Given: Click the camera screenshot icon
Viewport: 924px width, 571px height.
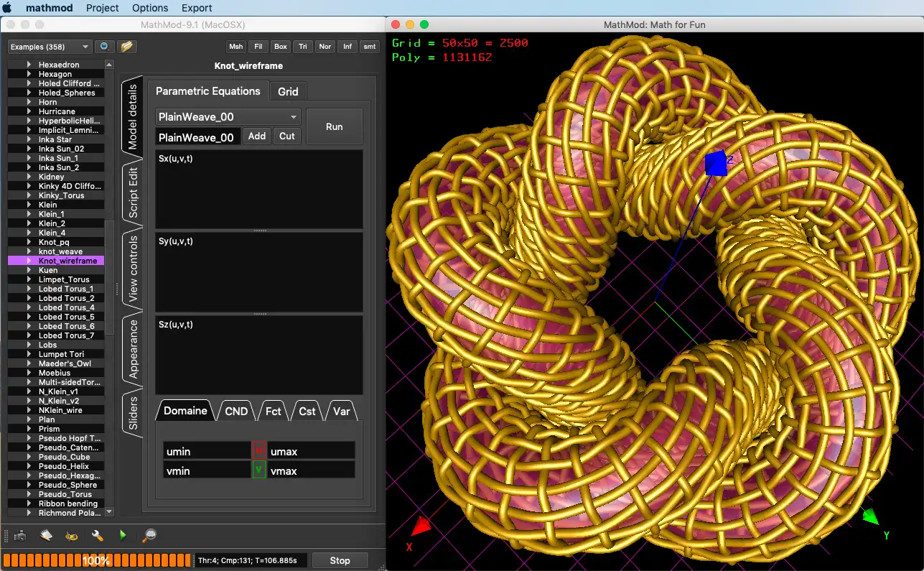Looking at the screenshot, I should point(20,535).
